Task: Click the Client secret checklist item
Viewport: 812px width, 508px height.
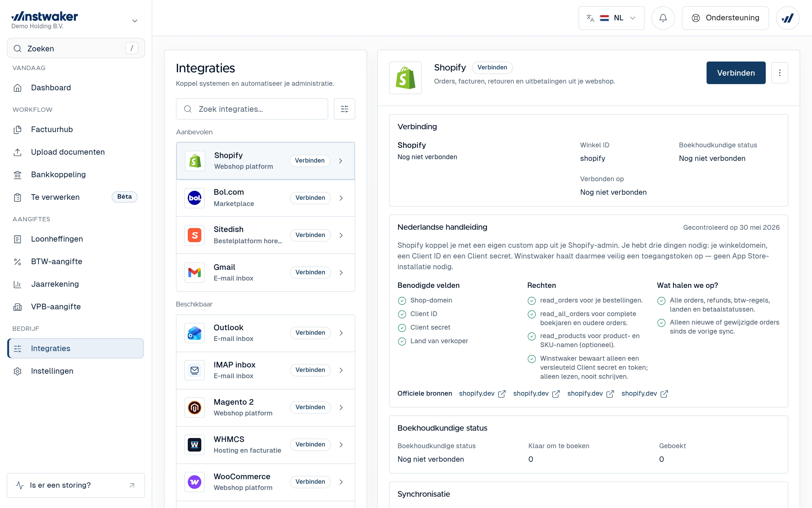Action: point(424,328)
